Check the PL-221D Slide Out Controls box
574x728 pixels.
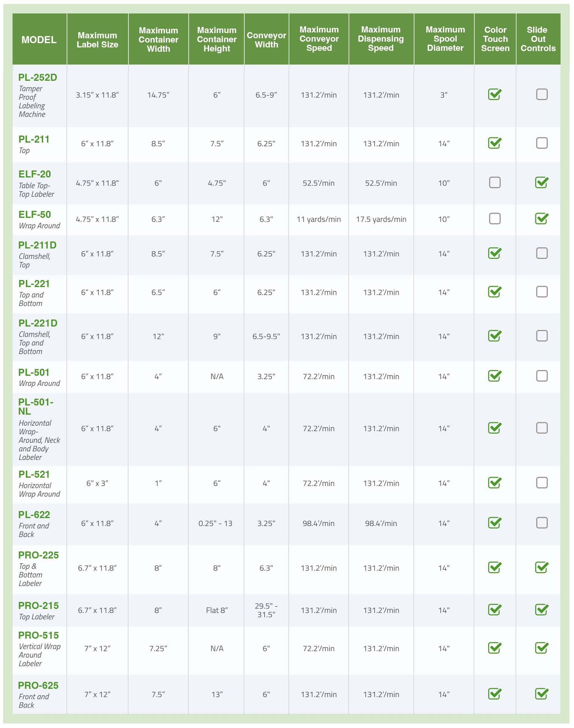coord(541,336)
